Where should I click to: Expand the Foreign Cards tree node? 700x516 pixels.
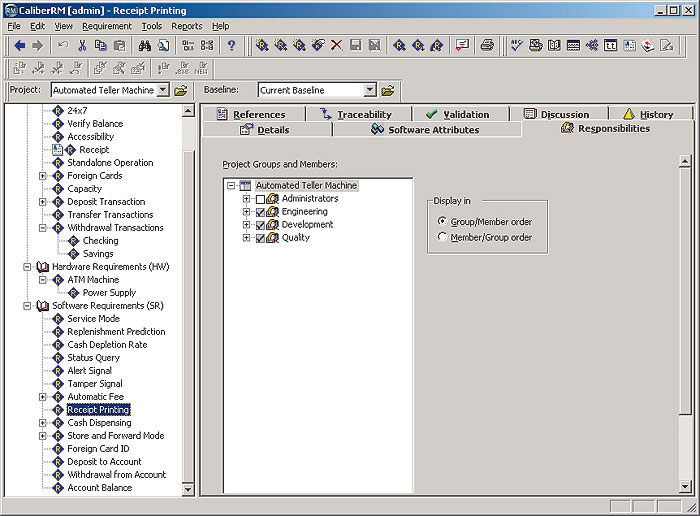(42, 176)
